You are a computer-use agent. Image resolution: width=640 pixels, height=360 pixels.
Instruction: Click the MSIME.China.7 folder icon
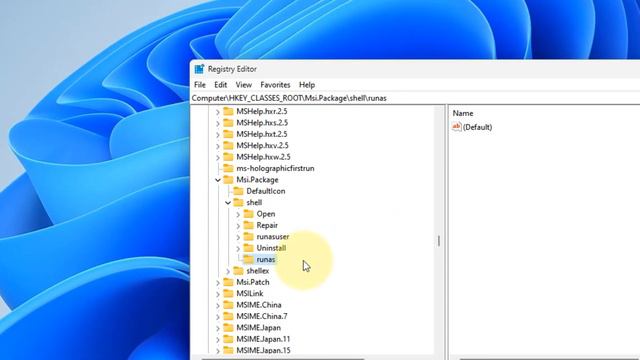tap(228, 316)
